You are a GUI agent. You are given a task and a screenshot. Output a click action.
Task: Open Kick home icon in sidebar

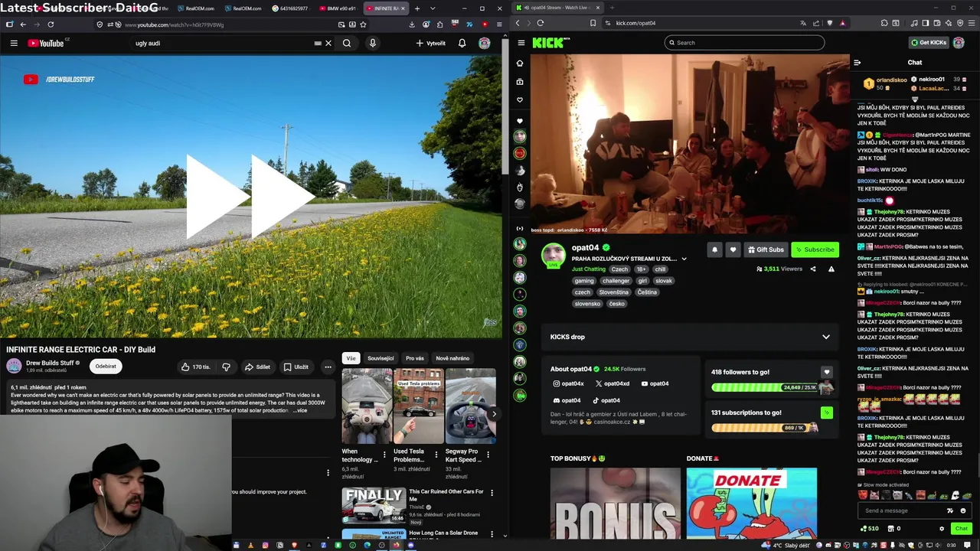click(x=520, y=64)
